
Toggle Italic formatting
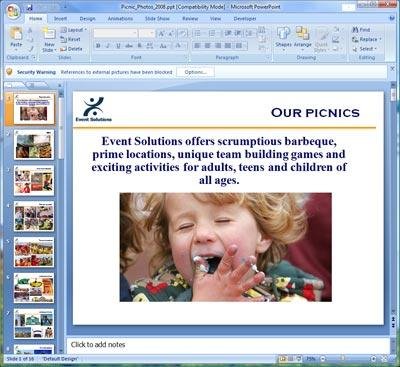108,46
